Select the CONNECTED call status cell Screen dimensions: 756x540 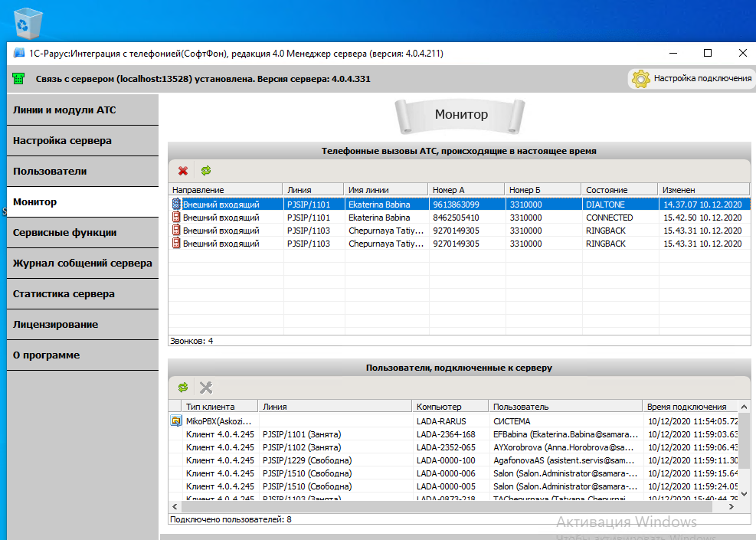[620, 218]
